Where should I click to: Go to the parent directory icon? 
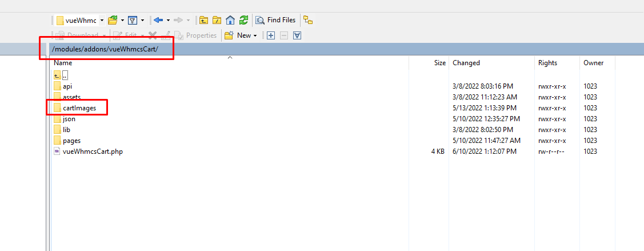[204, 20]
